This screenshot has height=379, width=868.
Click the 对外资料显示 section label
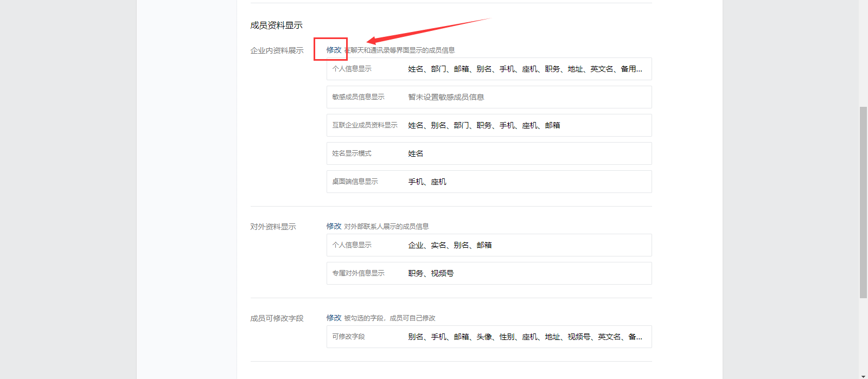click(x=273, y=227)
